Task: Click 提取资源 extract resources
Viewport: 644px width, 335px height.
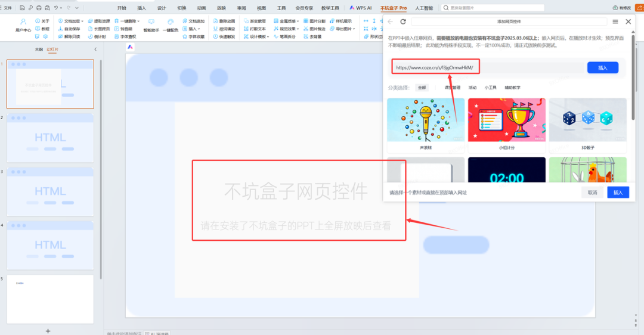Action: pyautogui.click(x=99, y=21)
